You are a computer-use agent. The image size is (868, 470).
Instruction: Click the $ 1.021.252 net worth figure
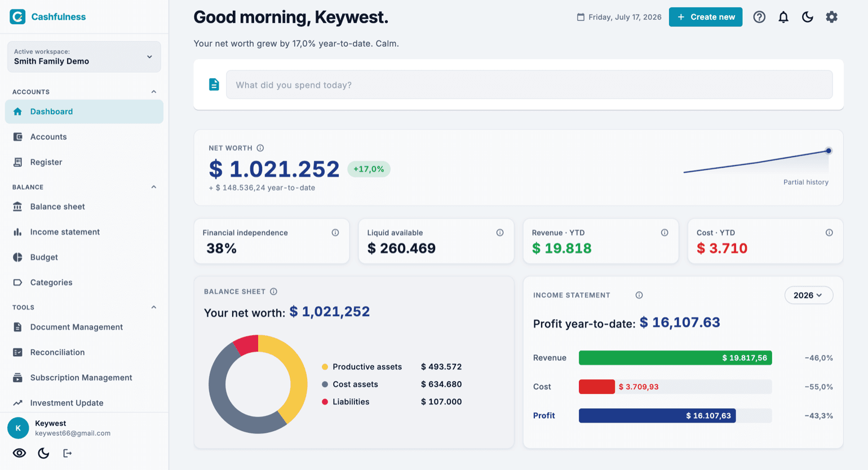(274, 169)
